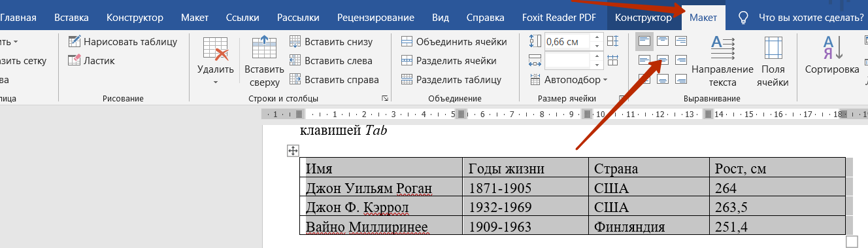Sort table data (Сортировка)
The width and height of the screenshot is (868, 248).
(x=831, y=56)
